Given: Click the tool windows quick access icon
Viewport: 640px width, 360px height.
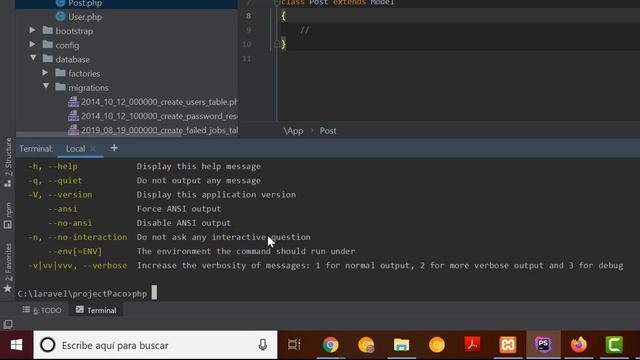Looking at the screenshot, I should coord(8,324).
